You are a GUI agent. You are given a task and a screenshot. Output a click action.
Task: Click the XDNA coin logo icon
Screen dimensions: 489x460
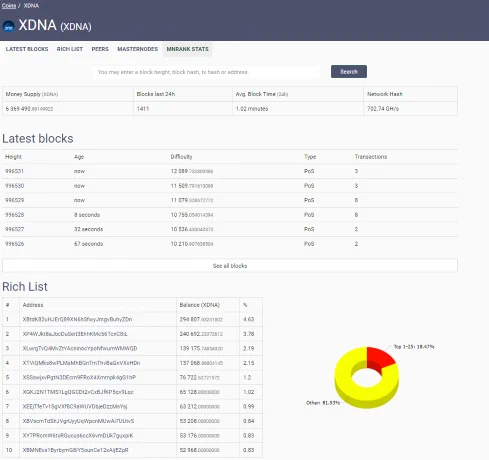(x=8, y=26)
